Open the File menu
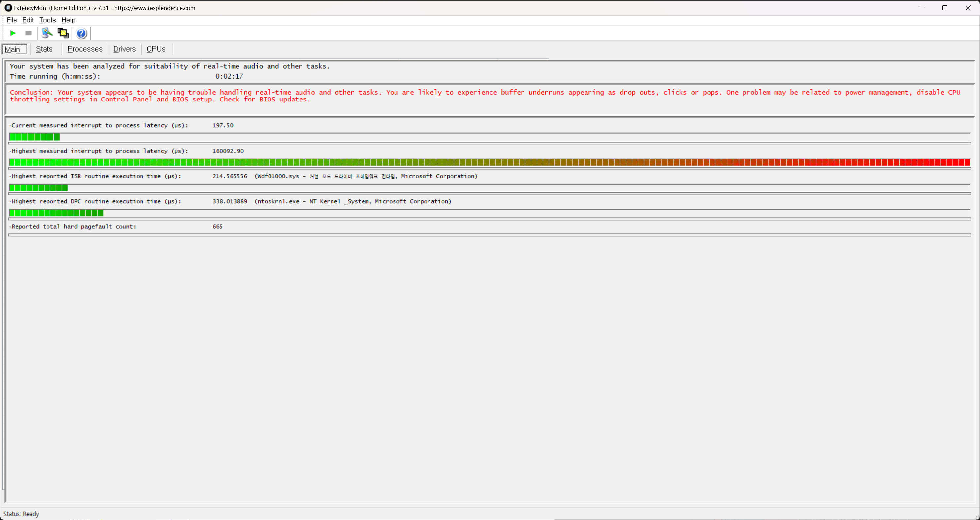 pyautogui.click(x=12, y=20)
